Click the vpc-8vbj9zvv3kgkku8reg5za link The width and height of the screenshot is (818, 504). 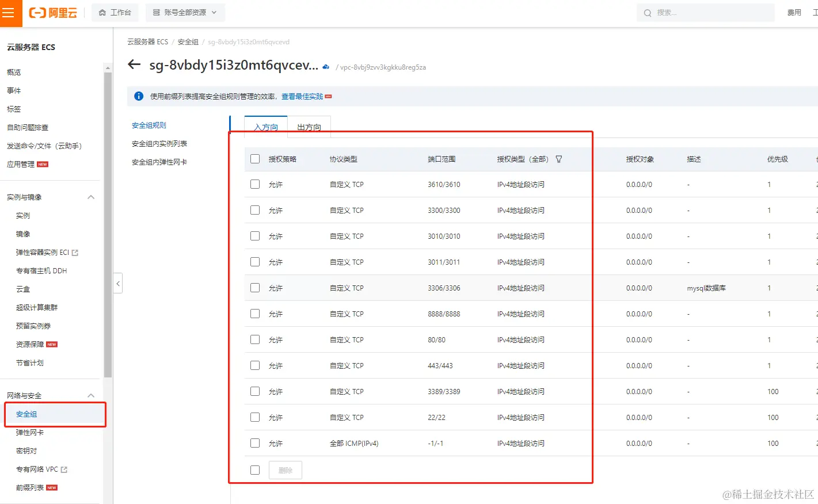tap(383, 67)
